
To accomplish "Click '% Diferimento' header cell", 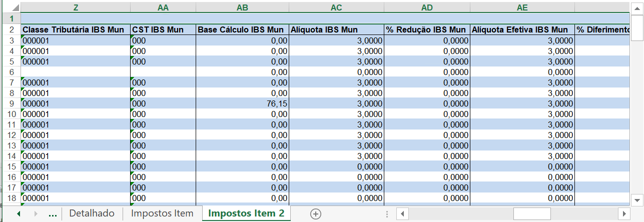I will [x=602, y=29].
